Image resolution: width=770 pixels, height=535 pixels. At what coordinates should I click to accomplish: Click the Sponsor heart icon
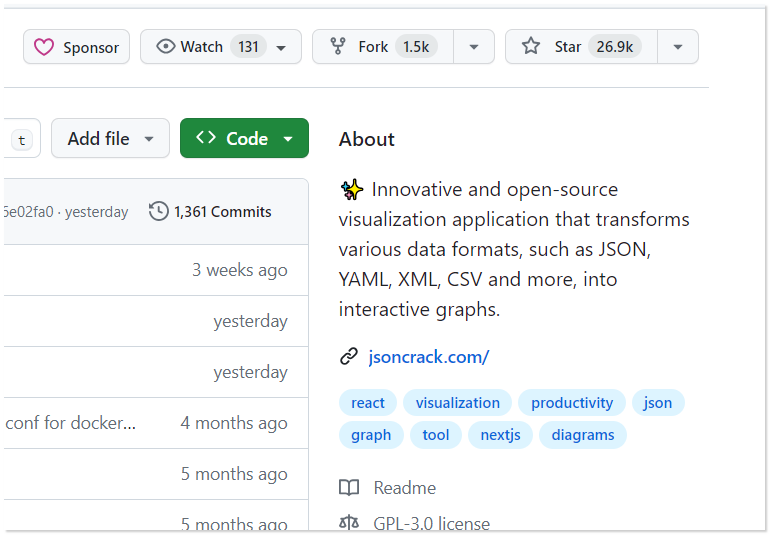44,47
